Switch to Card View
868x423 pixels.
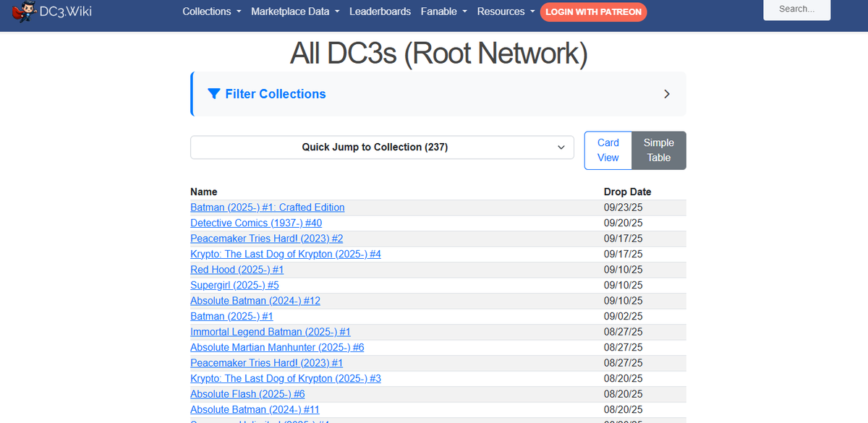pos(608,150)
